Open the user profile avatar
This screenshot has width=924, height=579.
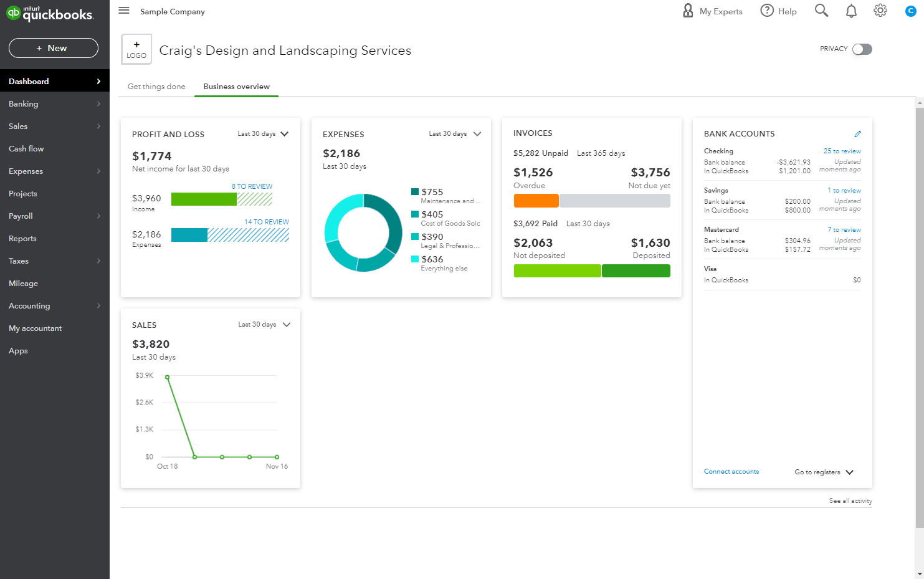[x=910, y=11]
